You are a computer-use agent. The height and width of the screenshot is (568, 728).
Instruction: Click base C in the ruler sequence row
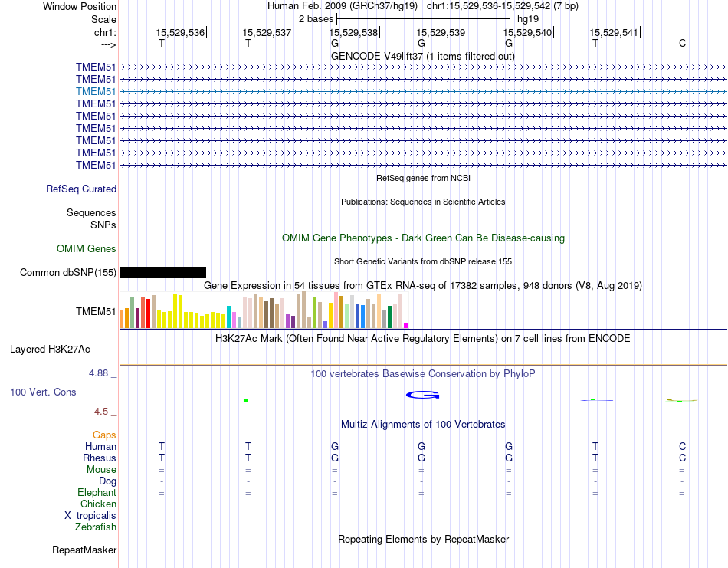682,43
